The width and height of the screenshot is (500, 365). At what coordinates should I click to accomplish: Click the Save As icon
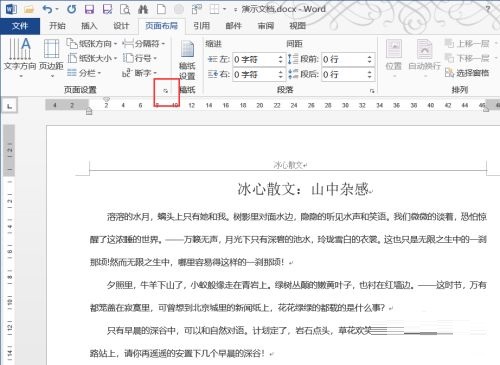point(107,9)
